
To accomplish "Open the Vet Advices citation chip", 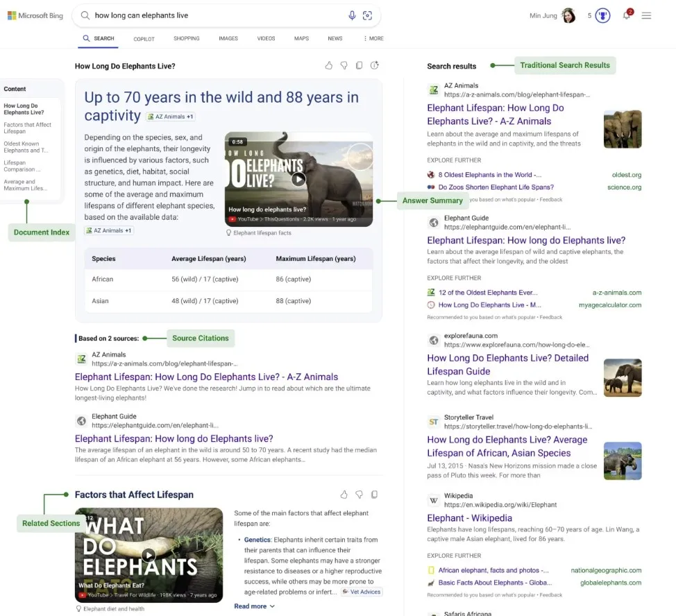I will point(362,592).
